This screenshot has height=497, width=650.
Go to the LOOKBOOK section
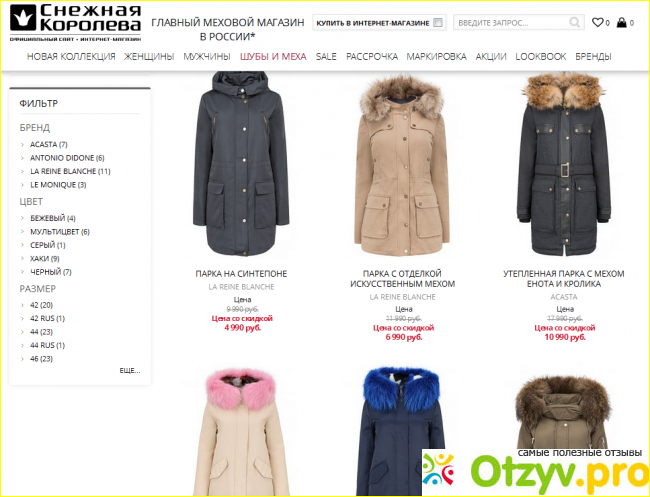click(x=541, y=56)
